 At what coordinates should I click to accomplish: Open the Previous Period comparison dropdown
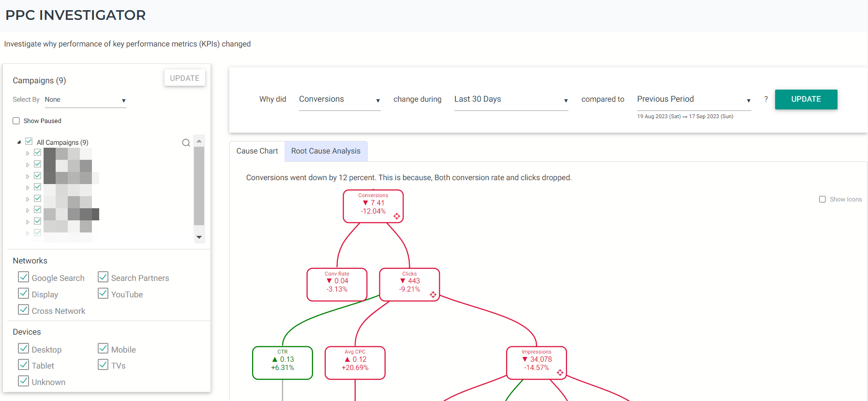click(x=694, y=100)
